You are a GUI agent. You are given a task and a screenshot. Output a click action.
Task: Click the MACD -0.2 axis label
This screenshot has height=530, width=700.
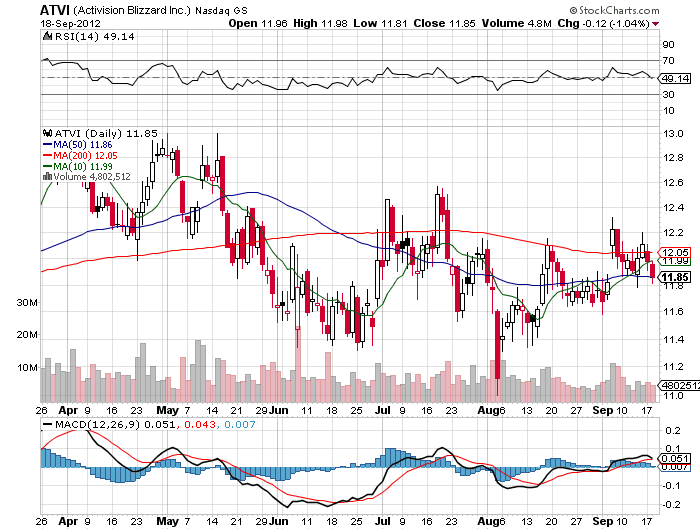(672, 505)
